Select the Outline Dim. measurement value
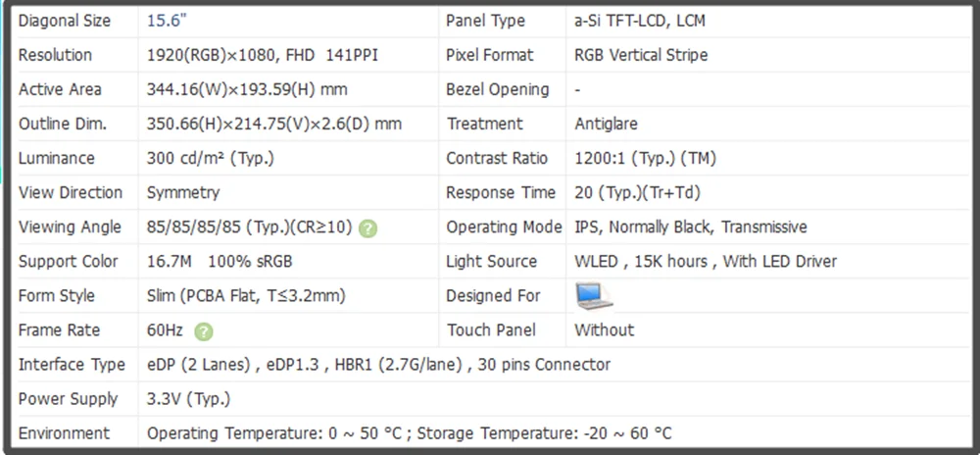 tap(274, 124)
